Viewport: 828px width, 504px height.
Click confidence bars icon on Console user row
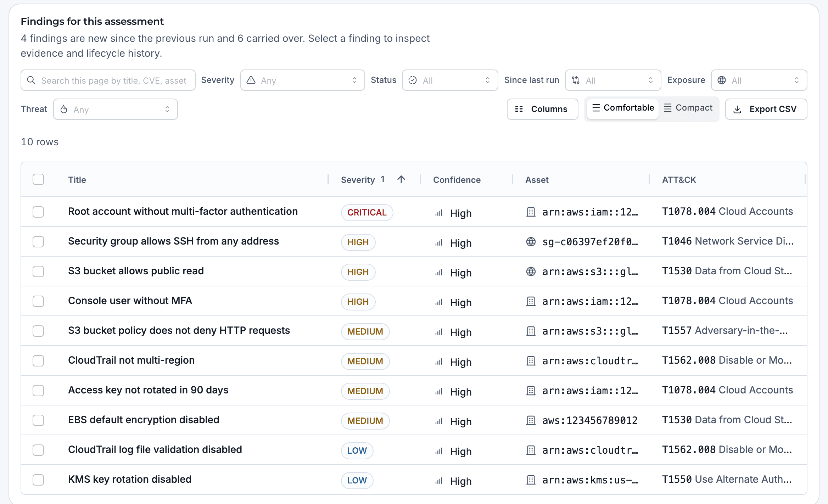click(x=439, y=302)
